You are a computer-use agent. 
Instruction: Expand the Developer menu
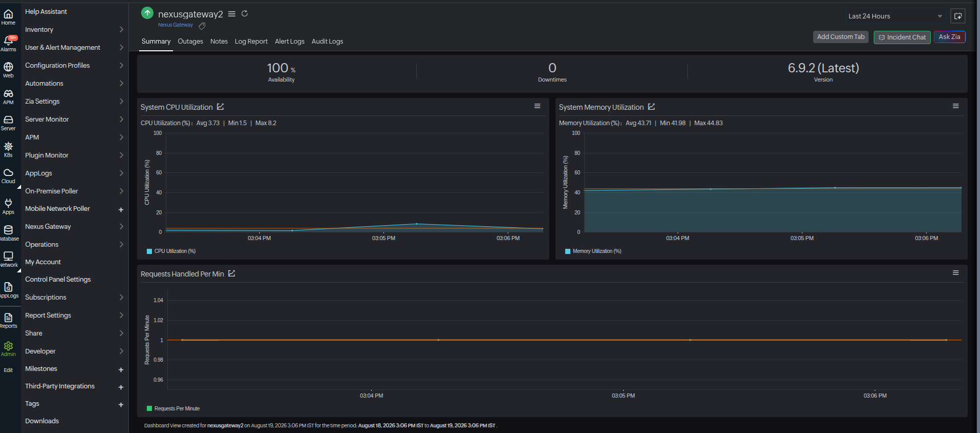[x=74, y=351]
